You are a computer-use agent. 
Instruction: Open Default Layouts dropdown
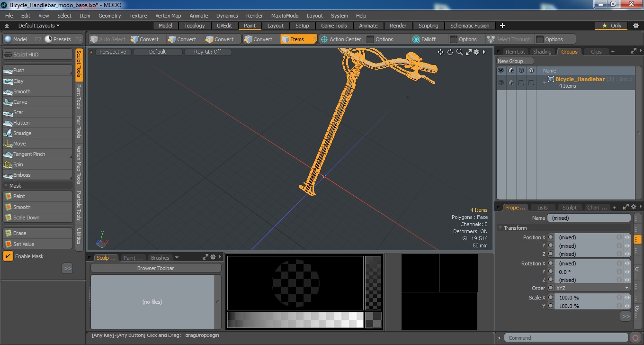coord(39,26)
